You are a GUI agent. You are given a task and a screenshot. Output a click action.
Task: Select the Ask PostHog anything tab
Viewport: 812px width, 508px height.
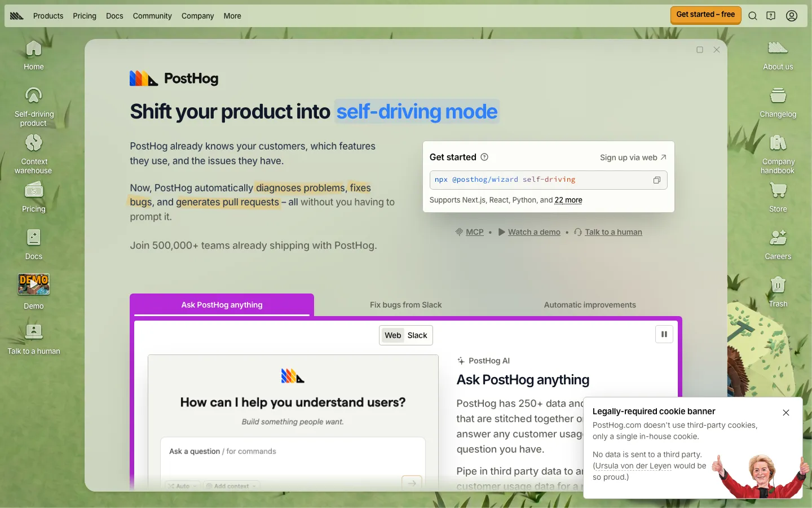(222, 305)
